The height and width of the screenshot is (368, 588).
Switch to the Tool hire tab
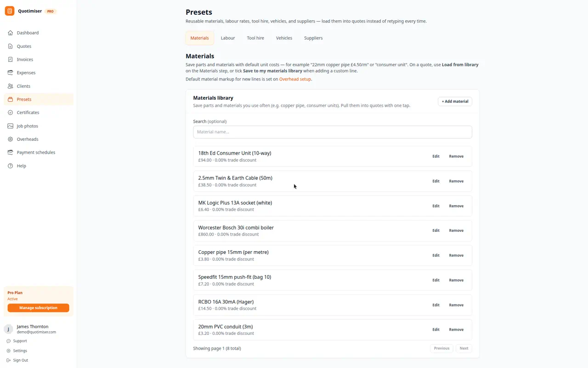(x=255, y=38)
